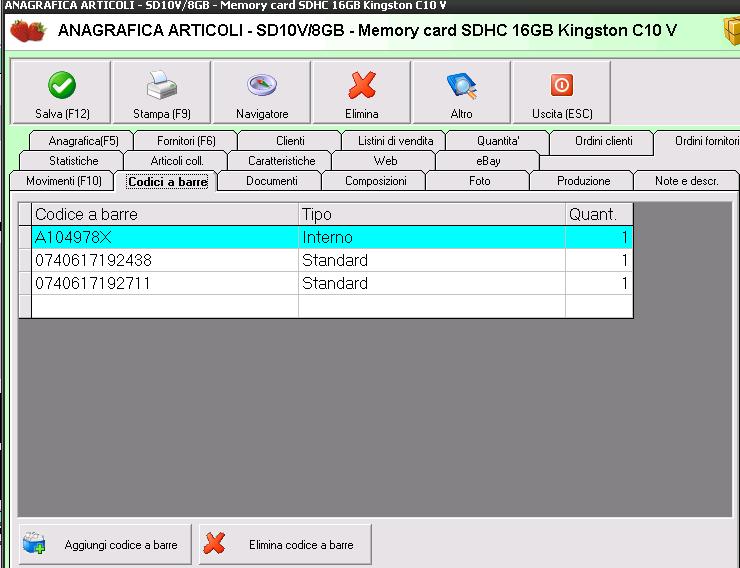Click the red X Elimina icon

[362, 85]
